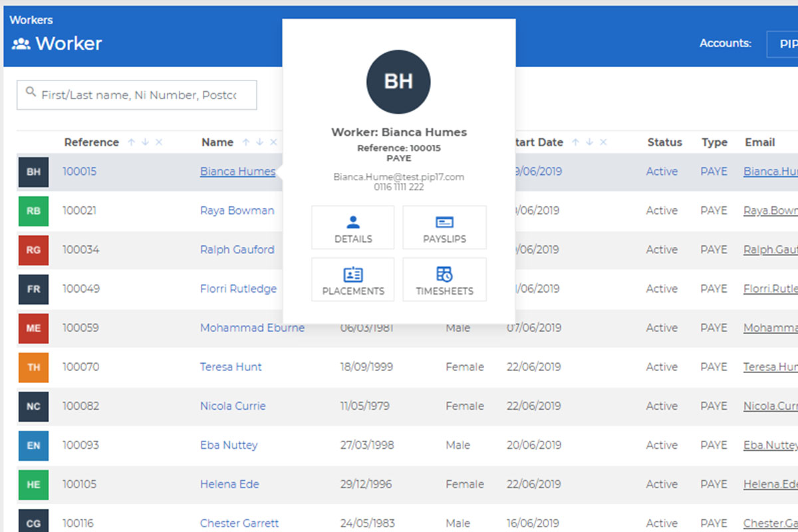The image size is (798, 532).
Task: Click the Reference column header label
Action: pyautogui.click(x=91, y=142)
